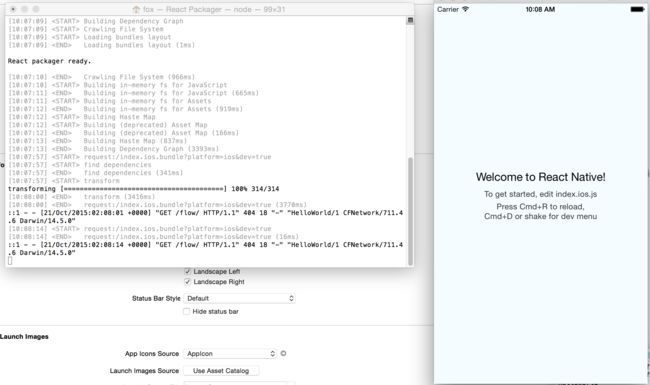
Task: Click the simulator Wi-Fi status icon
Action: pyautogui.click(x=466, y=9)
